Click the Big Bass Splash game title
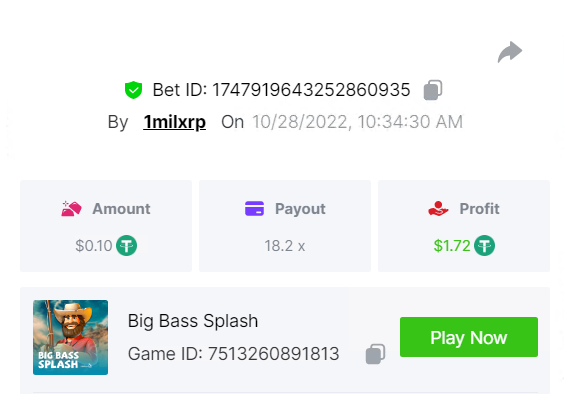This screenshot has height=394, width=564. point(193,321)
